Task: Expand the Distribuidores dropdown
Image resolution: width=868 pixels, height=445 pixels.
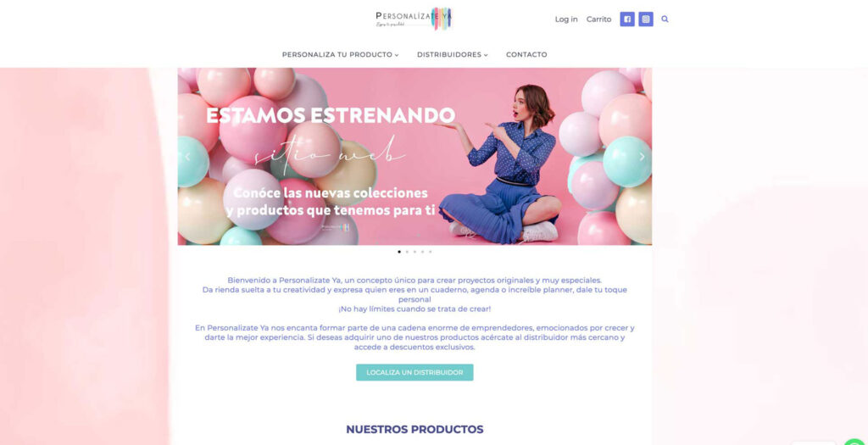Action: click(x=453, y=55)
